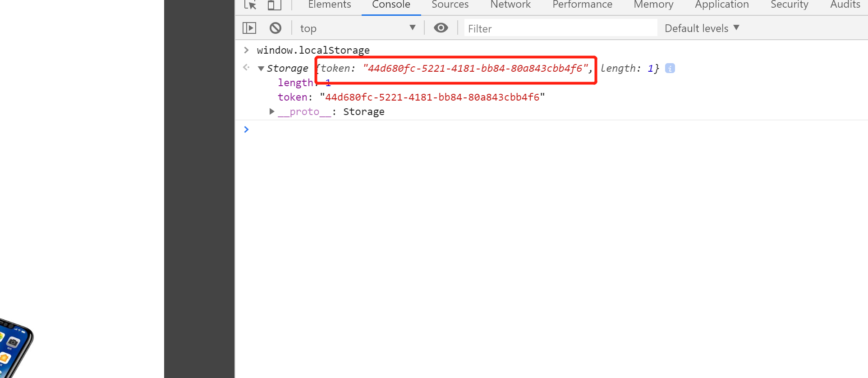
Task: Click the length property row
Action: [304, 83]
